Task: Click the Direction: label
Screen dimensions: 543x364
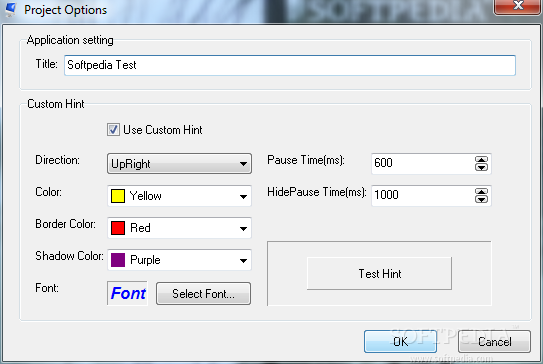Action: 57,160
